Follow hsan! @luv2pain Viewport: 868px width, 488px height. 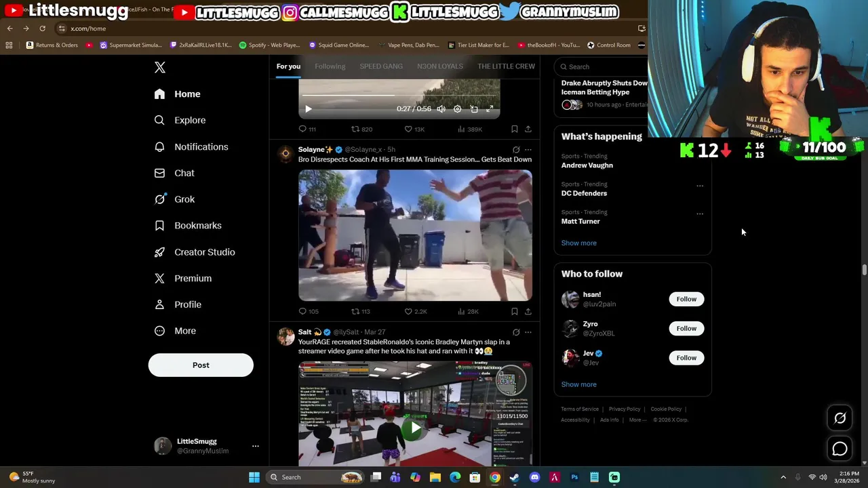(686, 299)
